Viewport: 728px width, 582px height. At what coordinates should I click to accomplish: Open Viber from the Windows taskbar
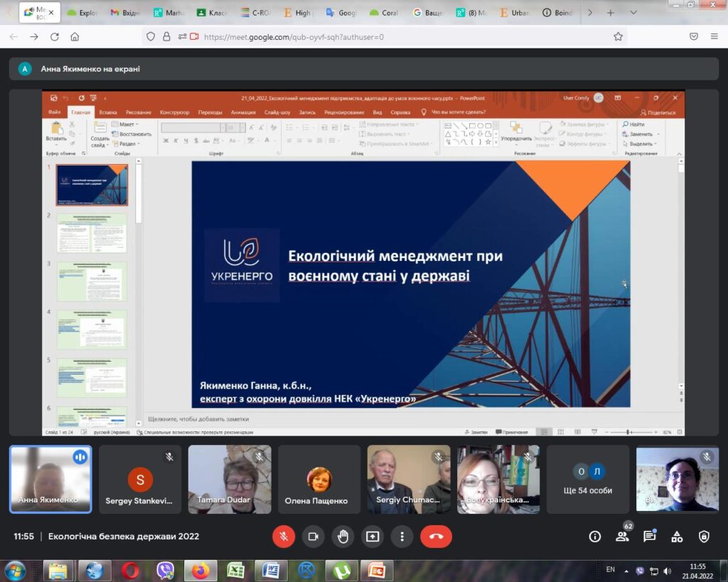[x=166, y=570]
